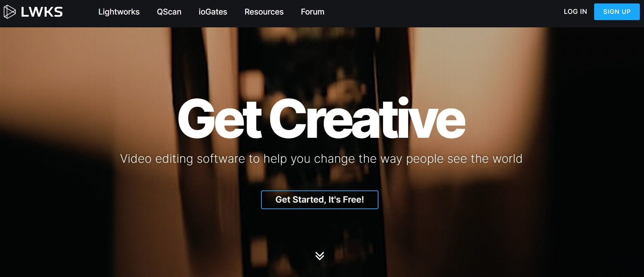Click the LOG IN link
The height and width of the screenshot is (277, 644).
(575, 11)
